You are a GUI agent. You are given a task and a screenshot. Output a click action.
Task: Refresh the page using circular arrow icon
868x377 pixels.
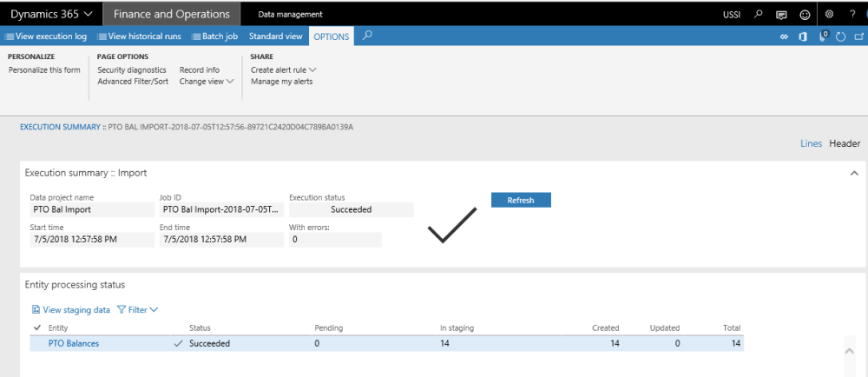point(839,36)
